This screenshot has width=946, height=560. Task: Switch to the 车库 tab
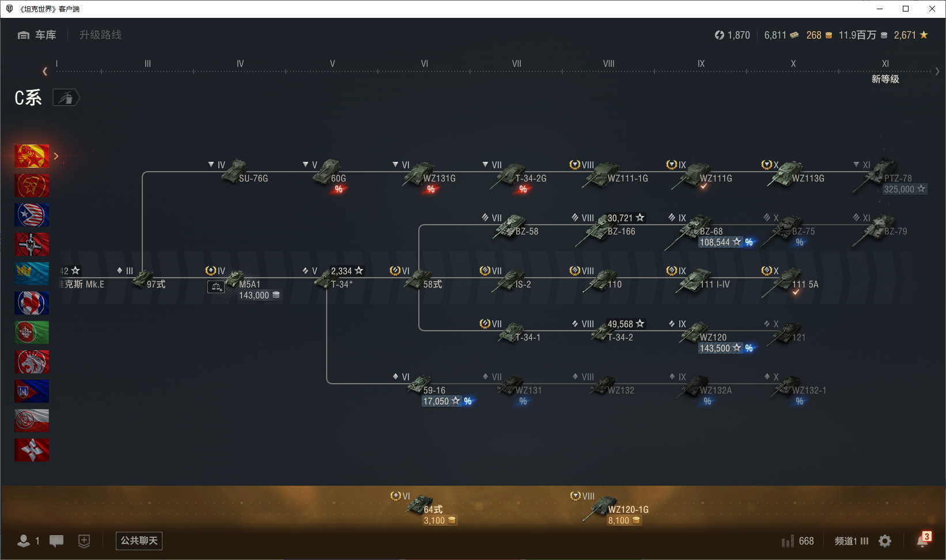click(x=37, y=35)
